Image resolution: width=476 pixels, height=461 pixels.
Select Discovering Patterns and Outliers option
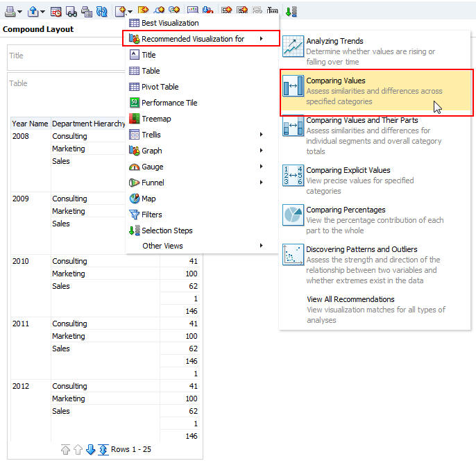pyautogui.click(x=375, y=265)
